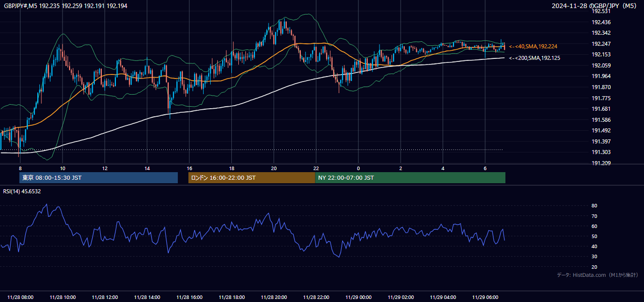Screen dimensions: 644x302
Task: Click the 11/29 02:00 time label
Action: click(401, 297)
